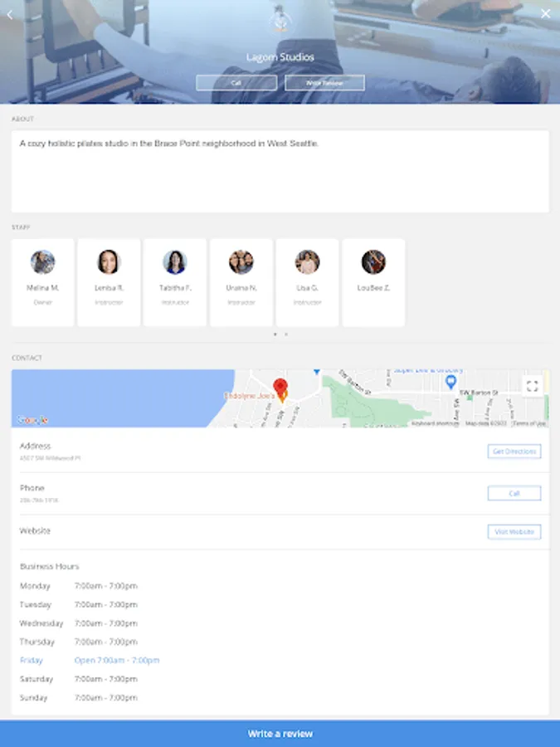Click the Business Hours heading
This screenshot has height=747, width=560.
(x=50, y=566)
